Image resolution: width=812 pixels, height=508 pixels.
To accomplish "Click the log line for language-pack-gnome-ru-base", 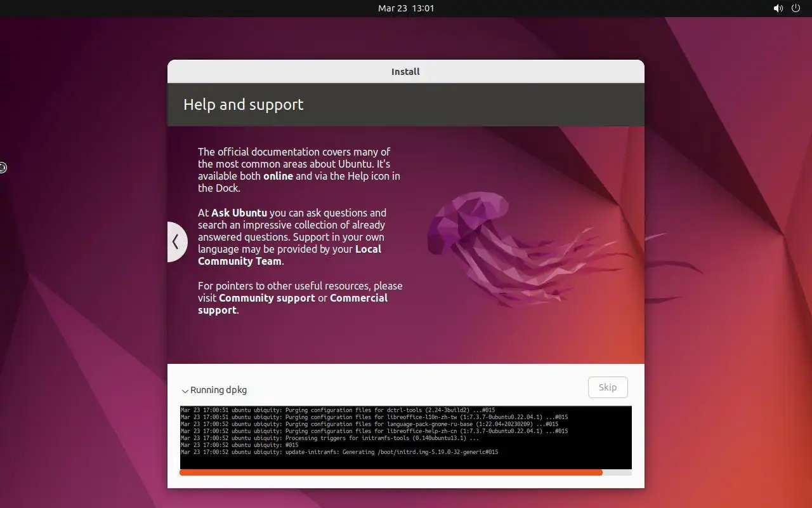I will (x=369, y=424).
